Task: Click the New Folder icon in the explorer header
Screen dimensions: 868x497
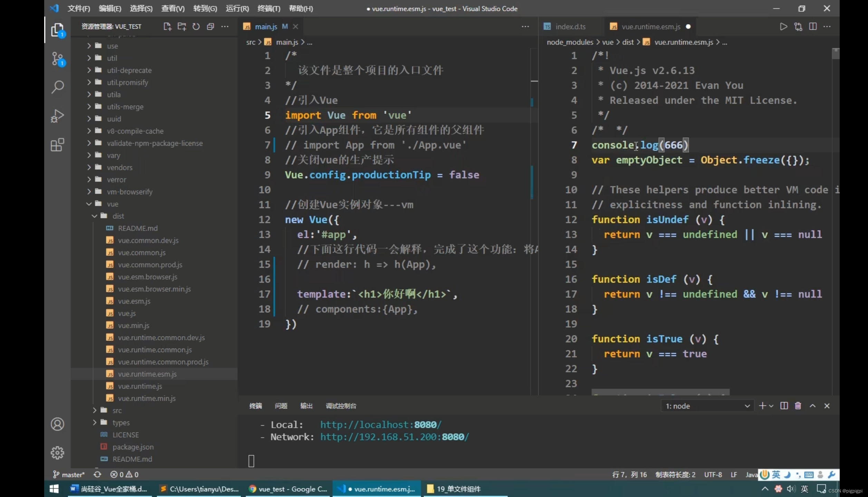Action: click(182, 27)
